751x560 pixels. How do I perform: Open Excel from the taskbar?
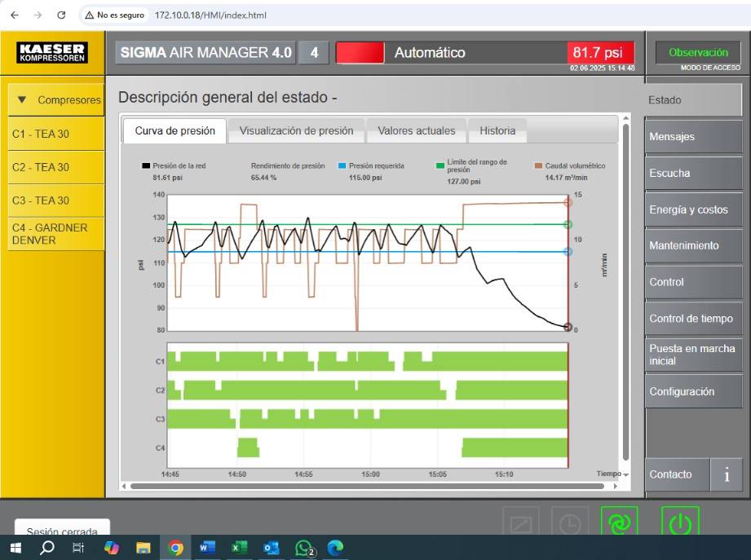click(239, 548)
